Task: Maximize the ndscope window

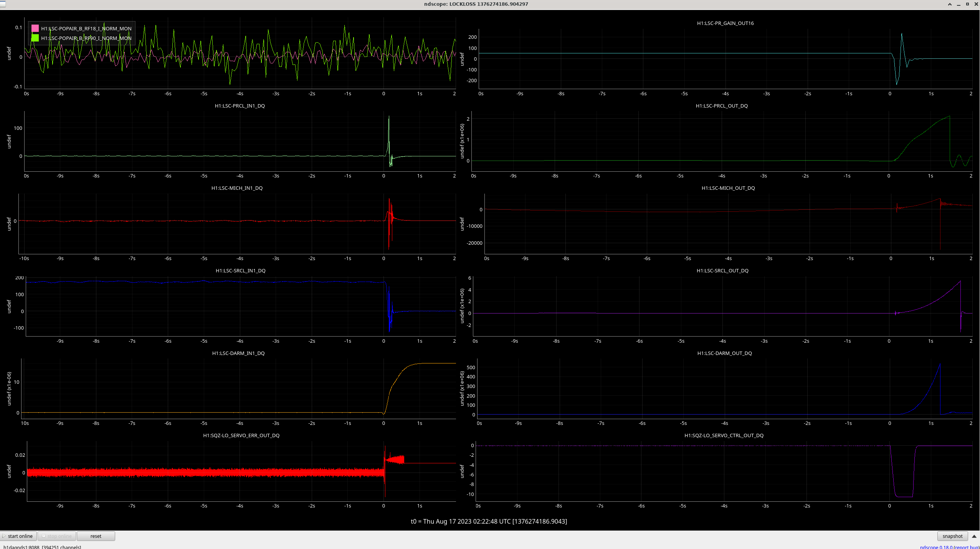Action: (967, 4)
